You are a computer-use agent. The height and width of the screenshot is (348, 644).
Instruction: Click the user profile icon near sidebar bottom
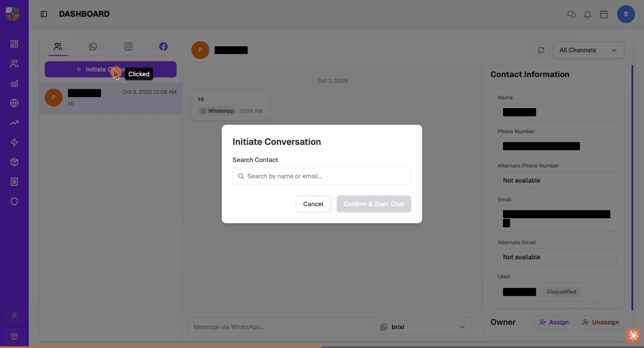coord(14,316)
